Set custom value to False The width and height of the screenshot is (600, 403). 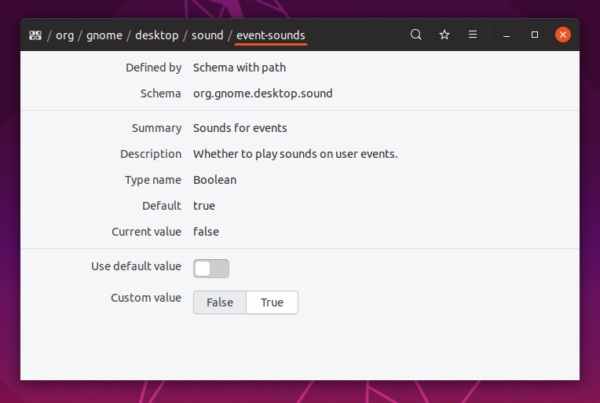[220, 302]
